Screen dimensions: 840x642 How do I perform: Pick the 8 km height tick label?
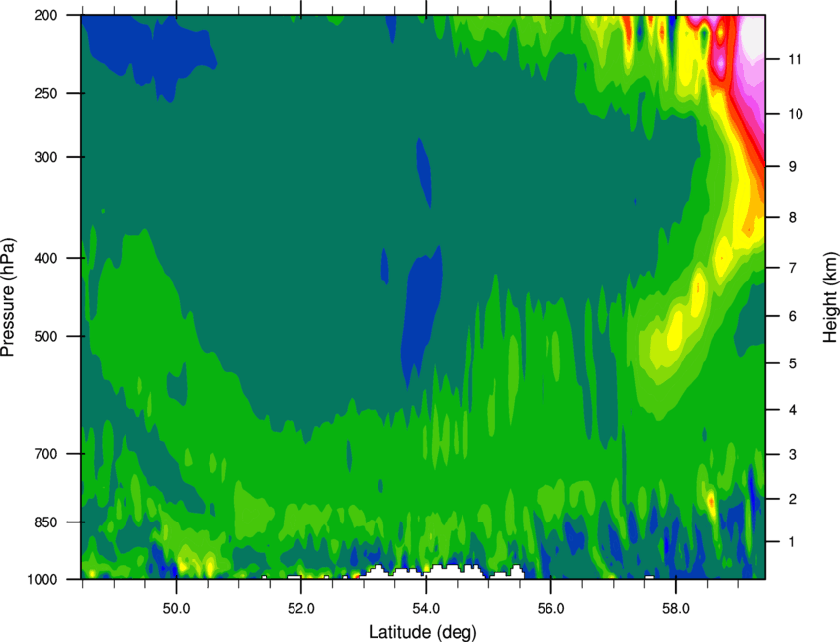pyautogui.click(x=793, y=218)
